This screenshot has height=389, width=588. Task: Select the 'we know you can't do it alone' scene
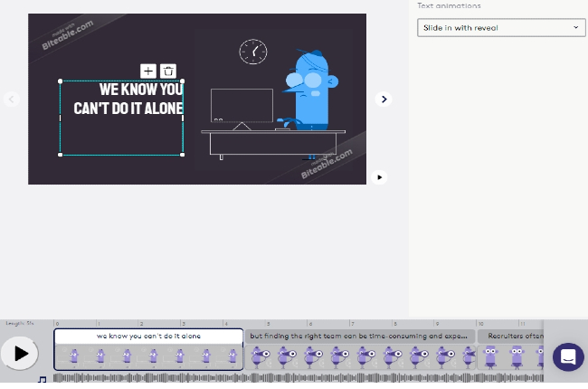click(x=148, y=337)
